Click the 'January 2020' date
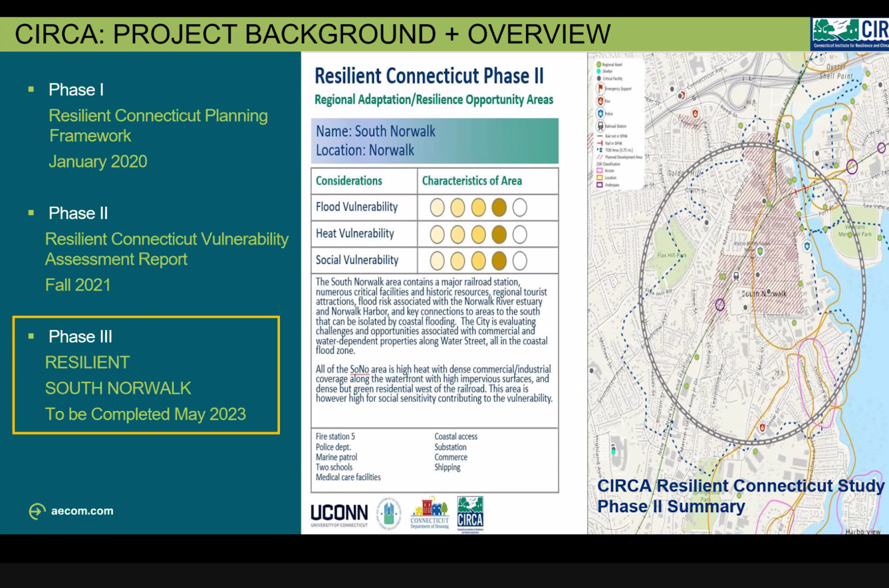The image size is (889, 588). point(98,162)
